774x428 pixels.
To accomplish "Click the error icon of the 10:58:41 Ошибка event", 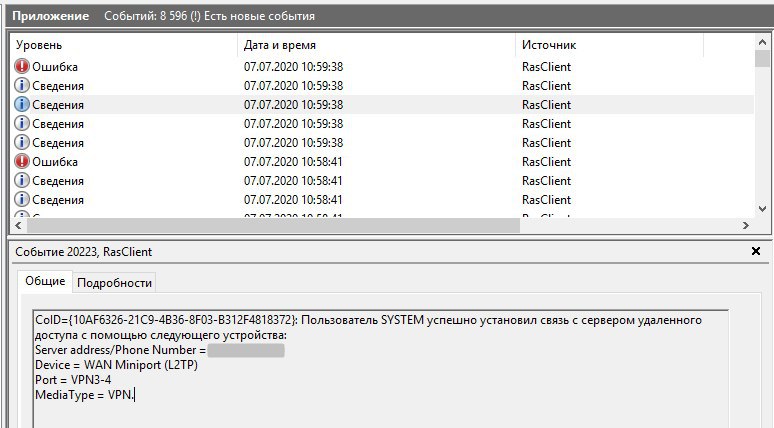I will click(22, 162).
